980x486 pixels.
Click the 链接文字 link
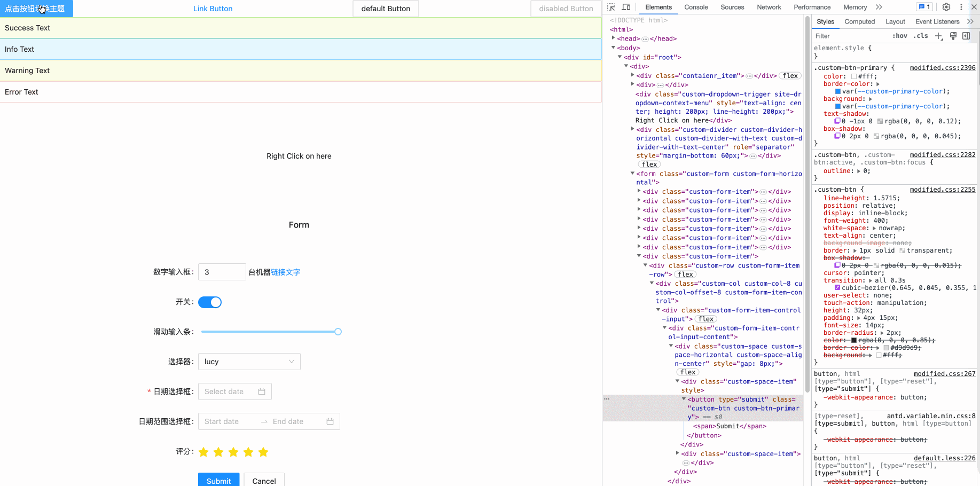coord(286,272)
